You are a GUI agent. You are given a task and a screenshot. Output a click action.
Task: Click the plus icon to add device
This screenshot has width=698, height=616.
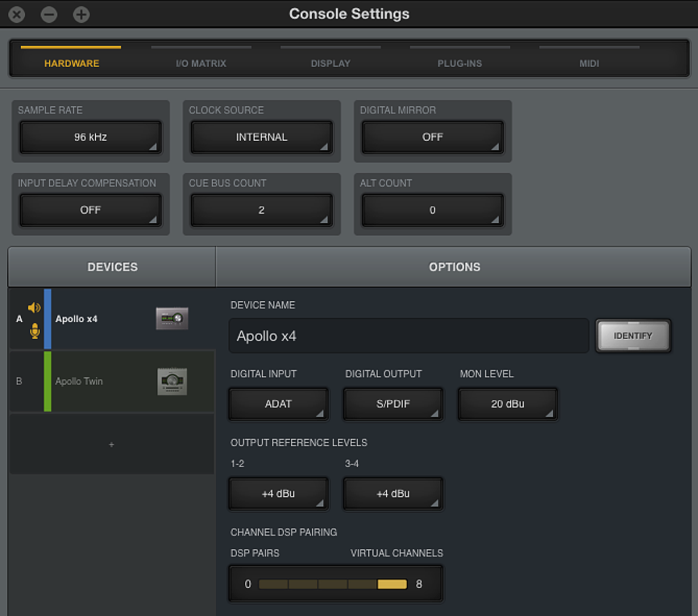[x=112, y=444]
